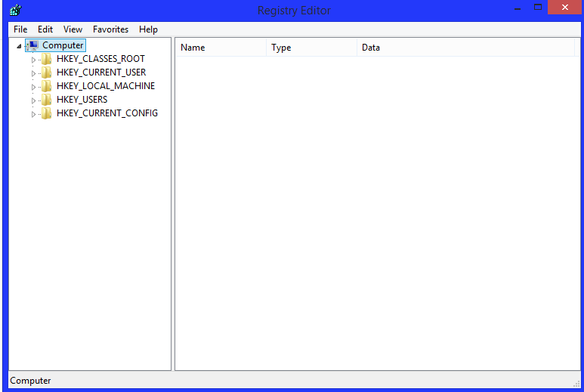584x392 pixels.
Task: Sort by the Data column header
Action: pyautogui.click(x=465, y=48)
